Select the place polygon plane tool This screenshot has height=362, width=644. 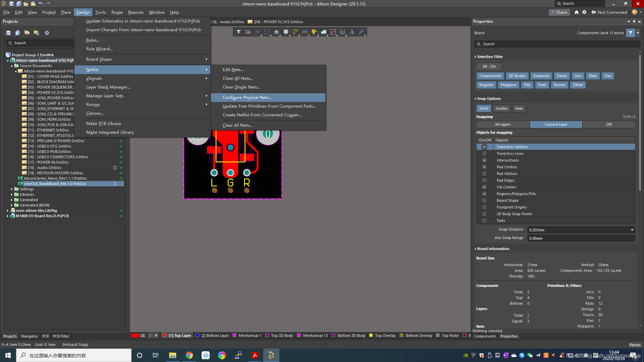coord(324,32)
